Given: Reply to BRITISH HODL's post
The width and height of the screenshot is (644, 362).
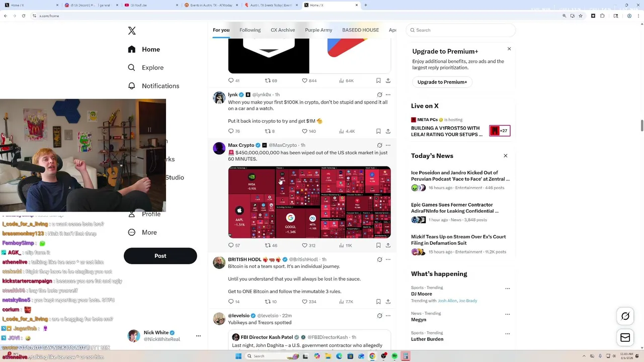Looking at the screenshot, I should 234,302.
